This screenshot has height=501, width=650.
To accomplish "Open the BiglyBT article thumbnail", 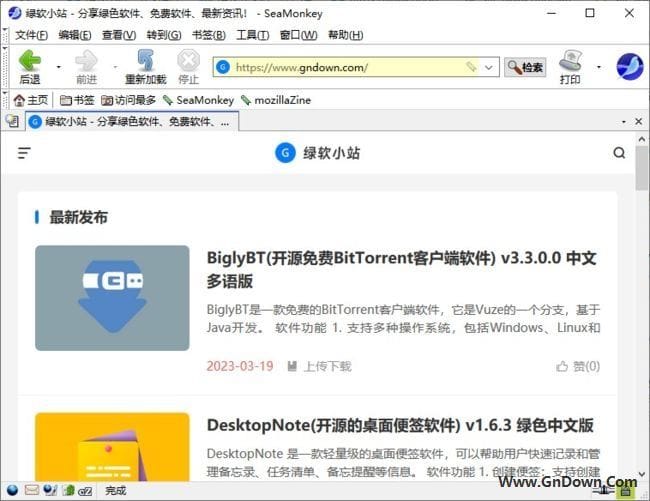I will point(112,298).
